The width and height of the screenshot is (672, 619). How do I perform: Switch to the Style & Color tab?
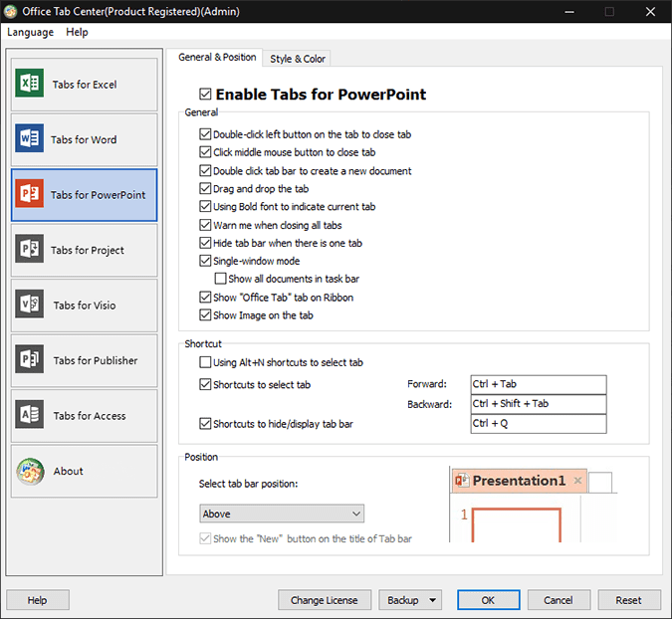tap(298, 59)
